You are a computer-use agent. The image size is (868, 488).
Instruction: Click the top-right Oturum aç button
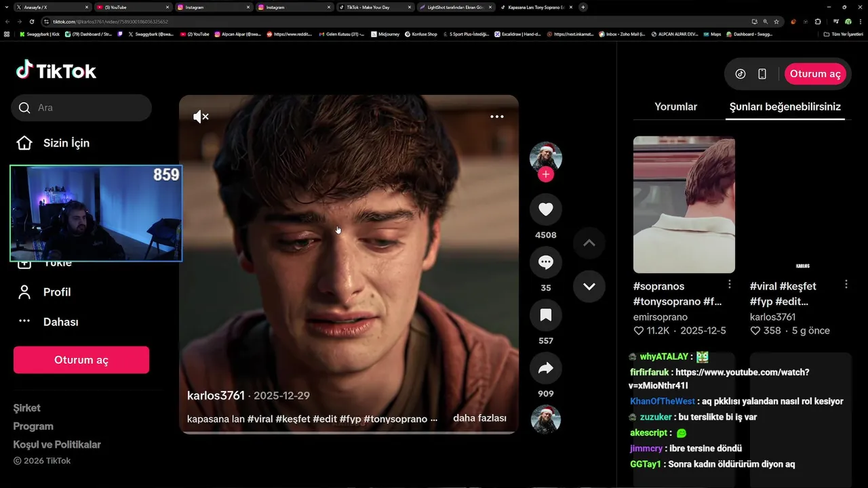tap(815, 74)
